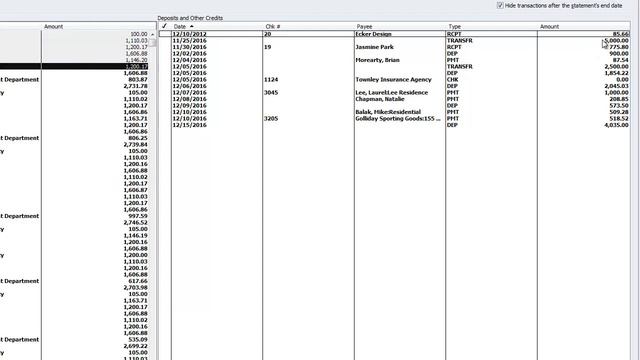Select the 1,146.20 payment in left list
The width and height of the screenshot is (640, 360).
[74, 60]
